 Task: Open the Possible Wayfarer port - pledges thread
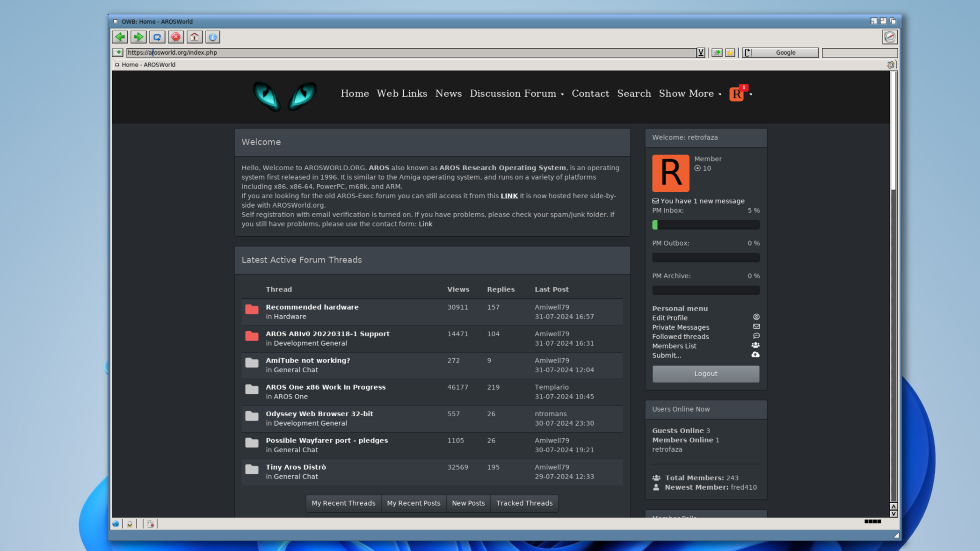tap(327, 440)
